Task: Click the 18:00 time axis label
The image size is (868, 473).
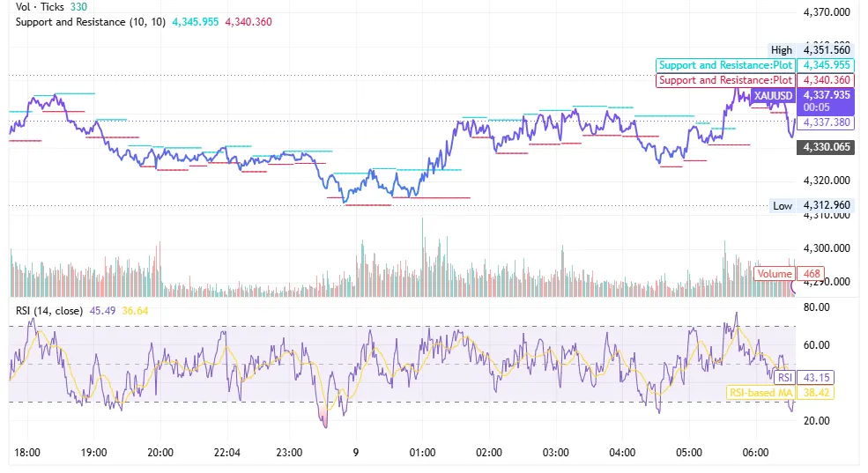Action: coord(27,453)
